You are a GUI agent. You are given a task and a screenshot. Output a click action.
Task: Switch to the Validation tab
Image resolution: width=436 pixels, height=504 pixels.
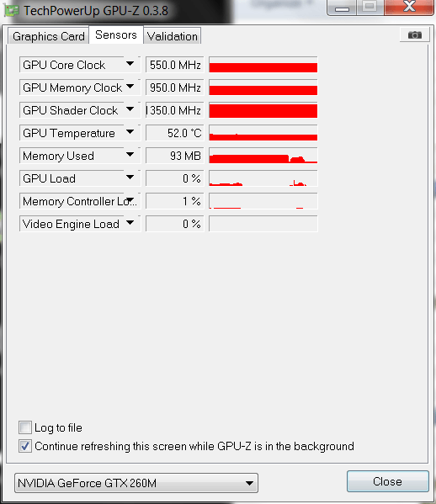(173, 36)
